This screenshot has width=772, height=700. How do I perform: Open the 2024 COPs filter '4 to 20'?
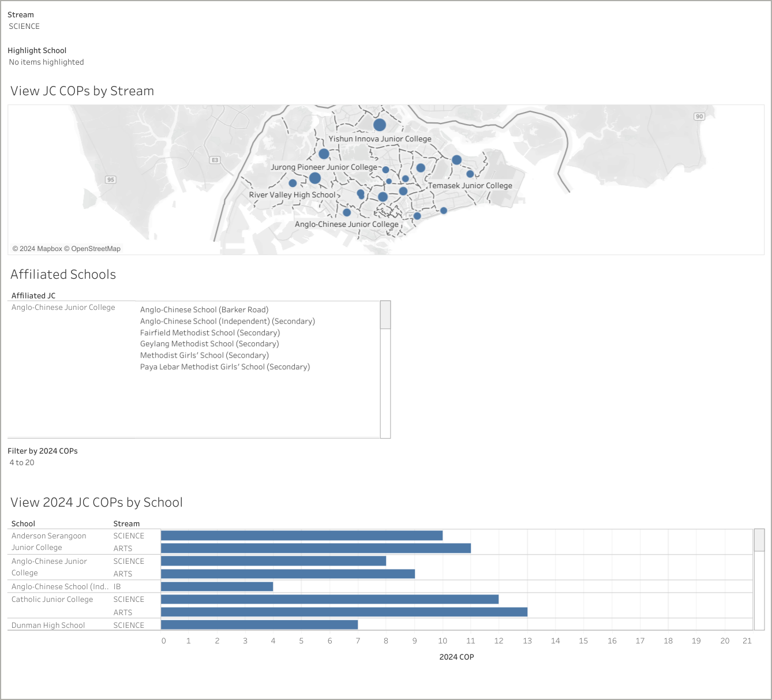22,463
